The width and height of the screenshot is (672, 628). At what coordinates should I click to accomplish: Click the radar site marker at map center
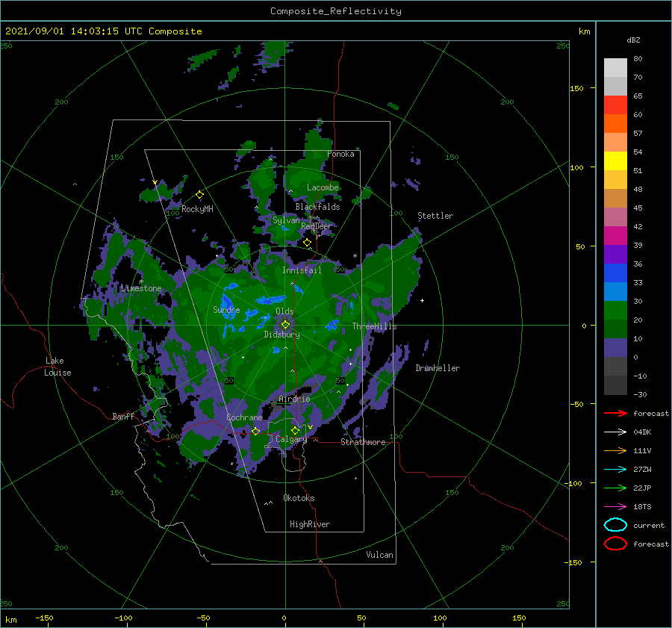[x=285, y=325]
